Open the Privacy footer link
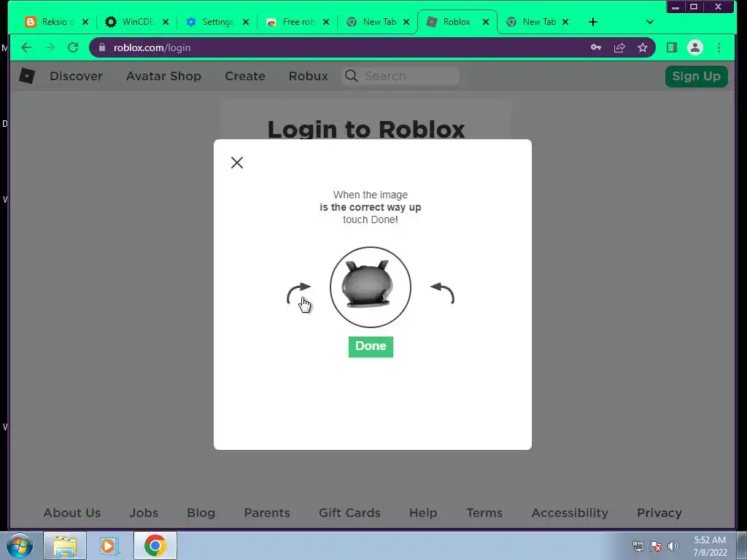Image resolution: width=747 pixels, height=560 pixels. tap(659, 513)
